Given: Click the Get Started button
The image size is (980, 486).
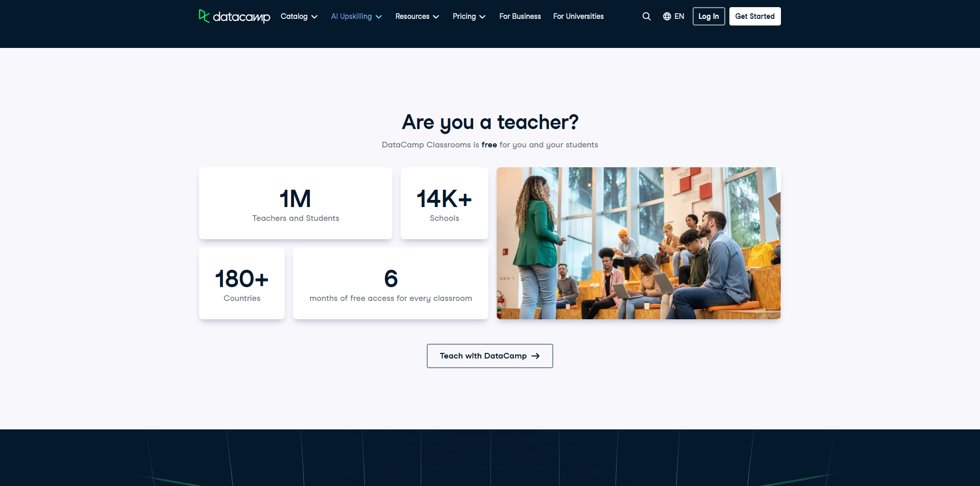Looking at the screenshot, I should tap(755, 16).
